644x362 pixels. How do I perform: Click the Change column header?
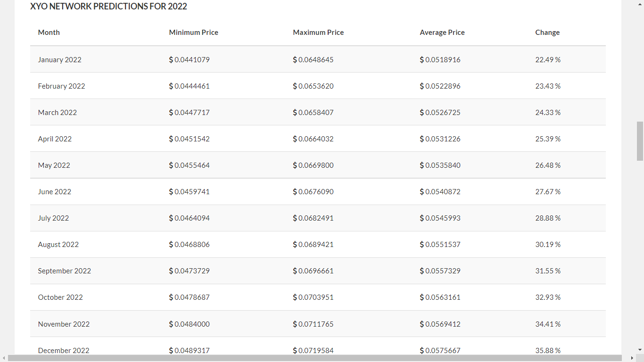coord(547,33)
